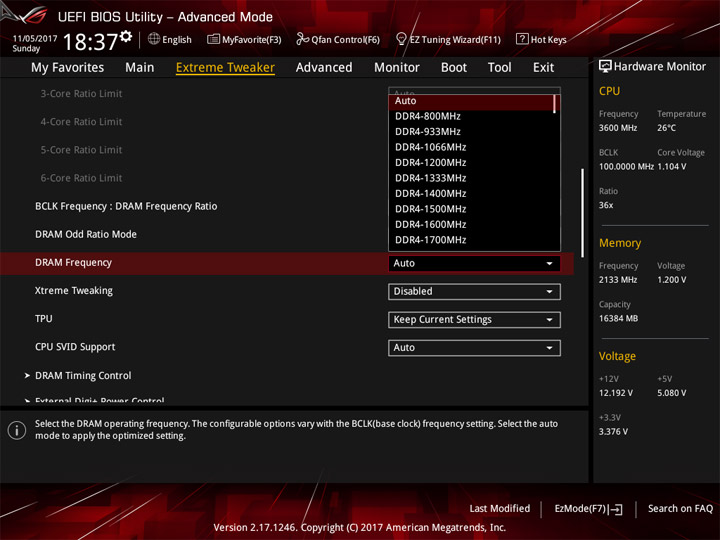Click 5-Core Ratio Limit row
The height and width of the screenshot is (540, 720).
[x=81, y=150]
